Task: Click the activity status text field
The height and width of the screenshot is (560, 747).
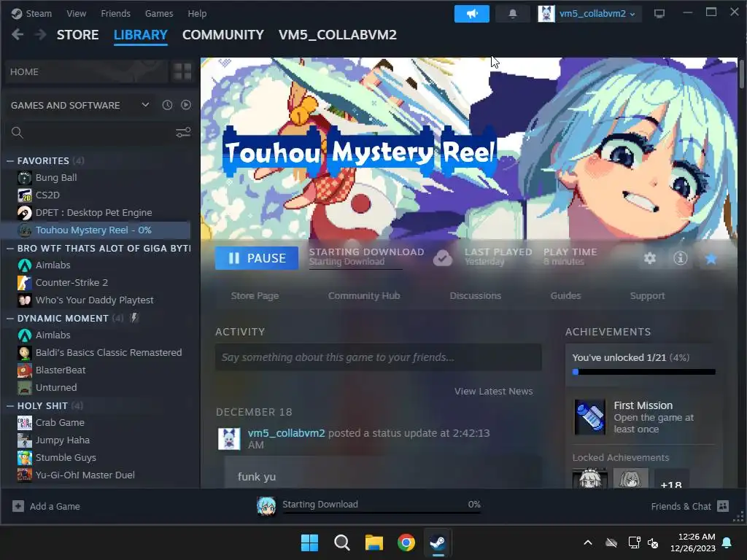Action: (379, 357)
